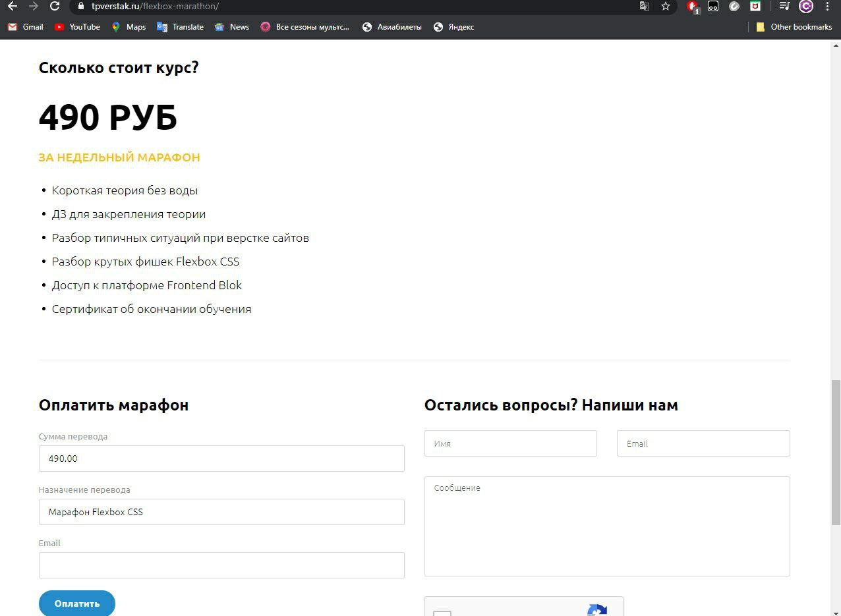
Task: Click item Разбор крутых фишек Flexbox CSS
Action: tap(146, 262)
